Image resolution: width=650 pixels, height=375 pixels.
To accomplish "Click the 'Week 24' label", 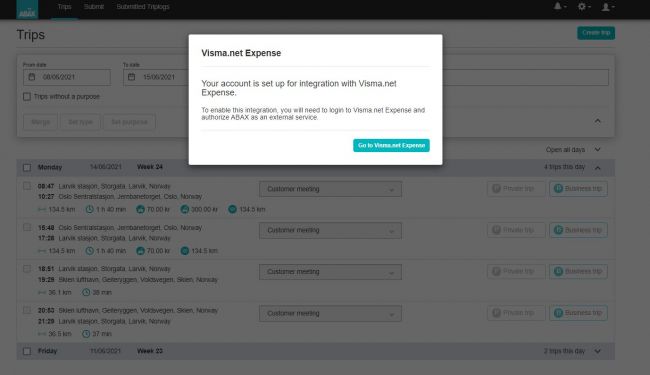I will pyautogui.click(x=150, y=167).
